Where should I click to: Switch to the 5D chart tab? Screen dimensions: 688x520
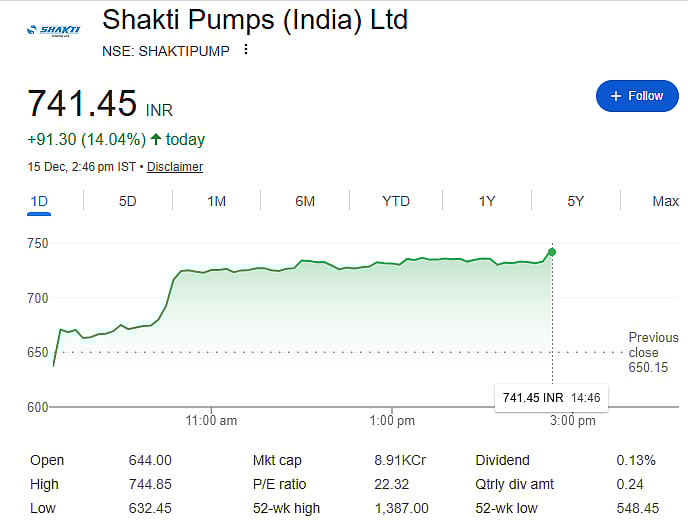(x=127, y=201)
